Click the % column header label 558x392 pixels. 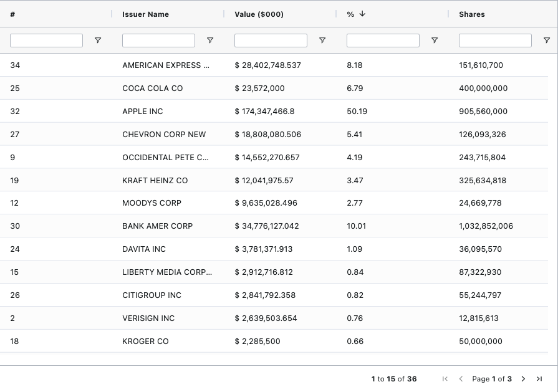click(350, 14)
